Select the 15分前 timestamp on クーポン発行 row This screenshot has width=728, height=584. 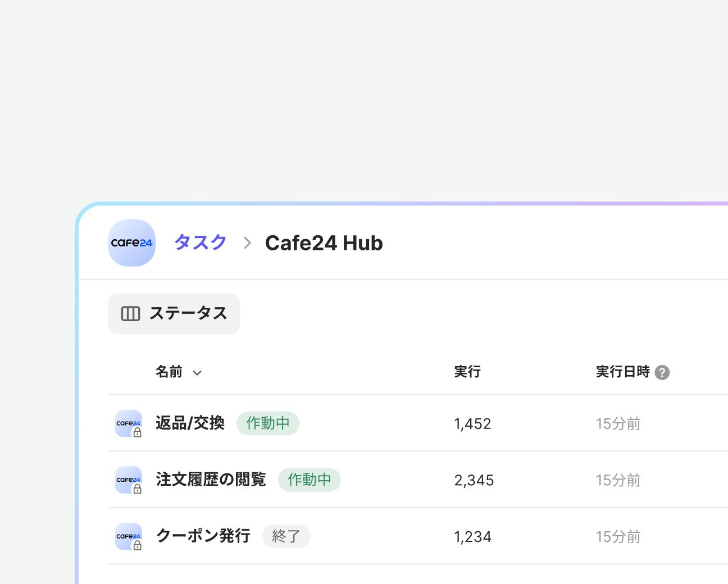click(618, 536)
